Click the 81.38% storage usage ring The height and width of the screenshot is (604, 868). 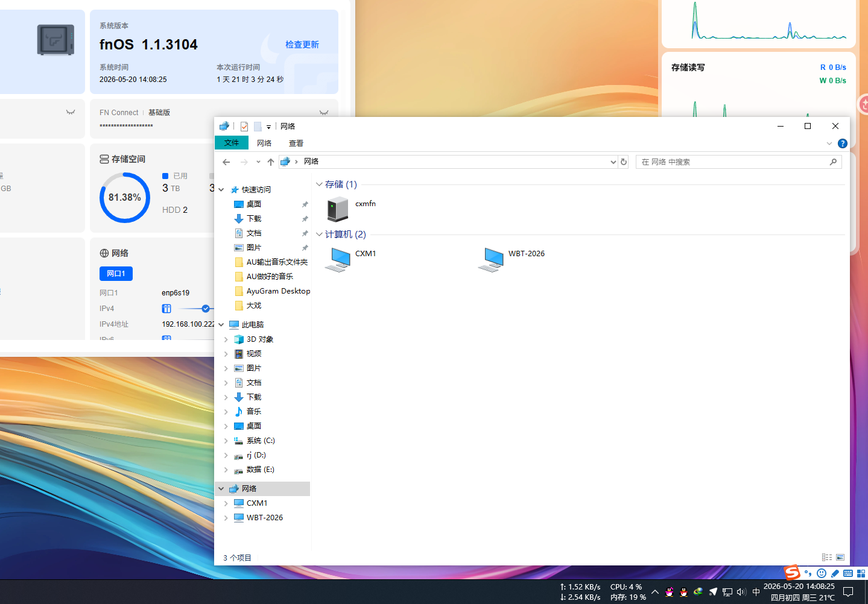(125, 198)
